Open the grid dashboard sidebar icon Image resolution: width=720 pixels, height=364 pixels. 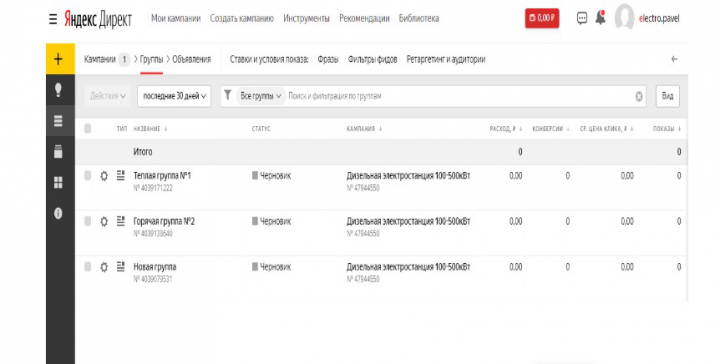tap(58, 183)
